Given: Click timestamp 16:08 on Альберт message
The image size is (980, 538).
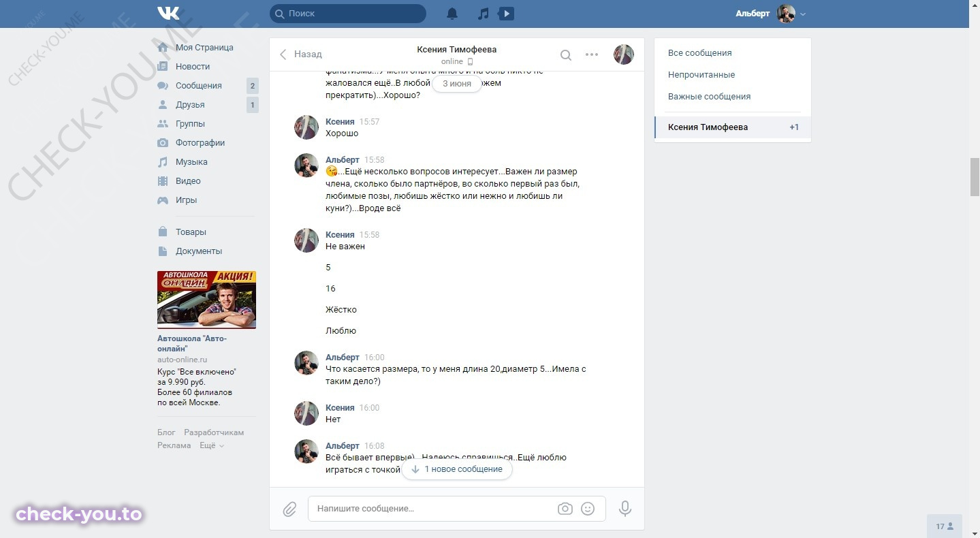Looking at the screenshot, I should 375,446.
